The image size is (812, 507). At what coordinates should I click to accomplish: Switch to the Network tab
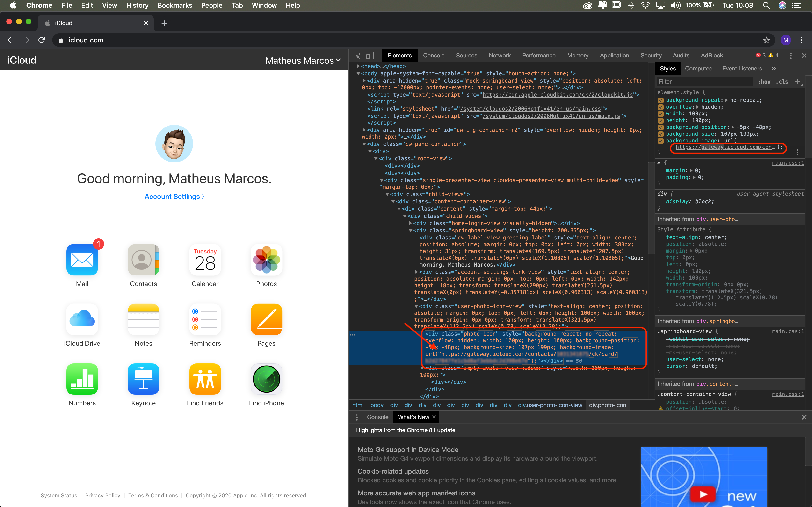(x=499, y=56)
